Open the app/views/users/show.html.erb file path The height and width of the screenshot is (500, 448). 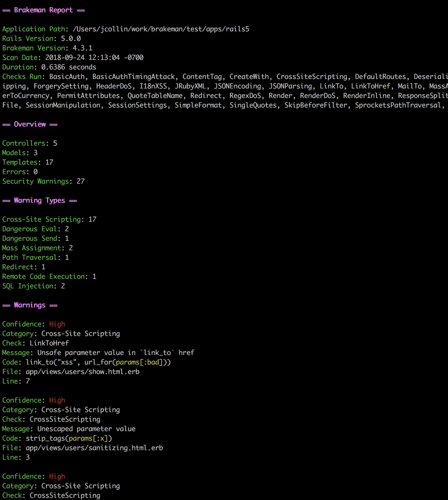tap(82, 372)
